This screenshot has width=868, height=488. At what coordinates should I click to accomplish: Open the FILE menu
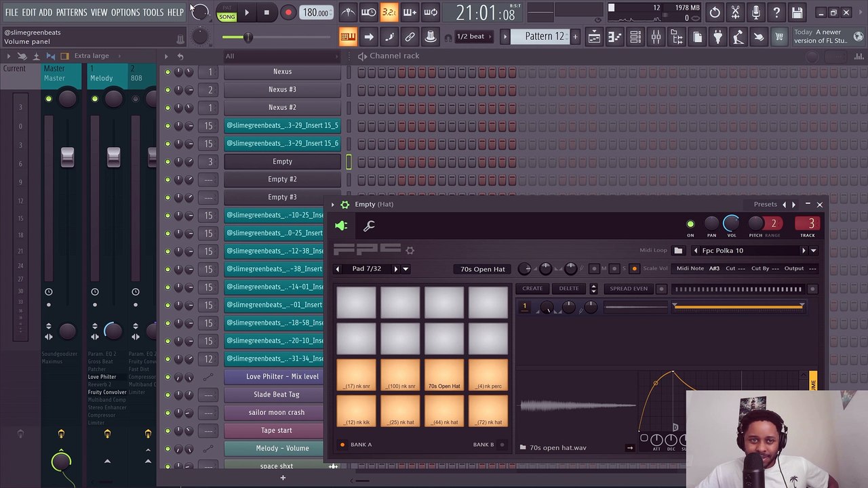pyautogui.click(x=12, y=12)
